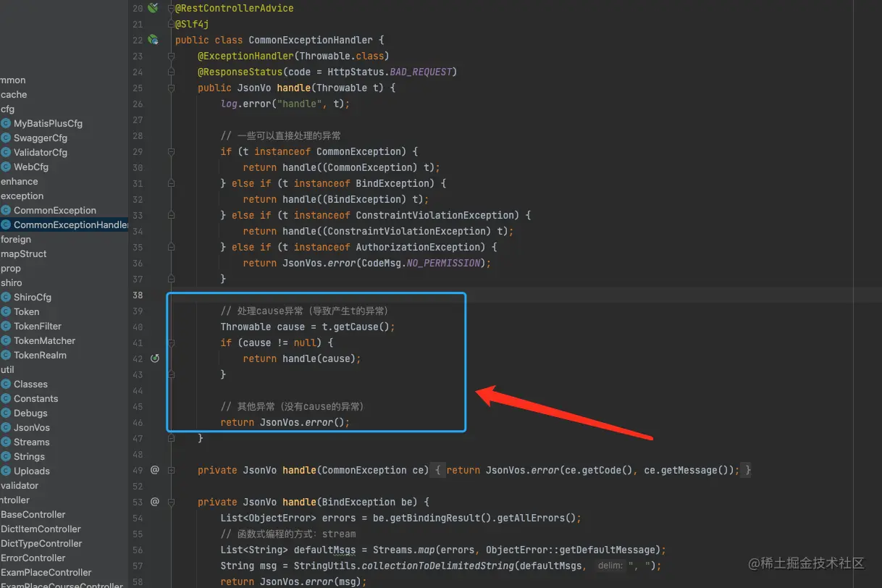Expand the folded handle(CommonException ce) method on line 49
882x588 pixels.
coord(172,470)
